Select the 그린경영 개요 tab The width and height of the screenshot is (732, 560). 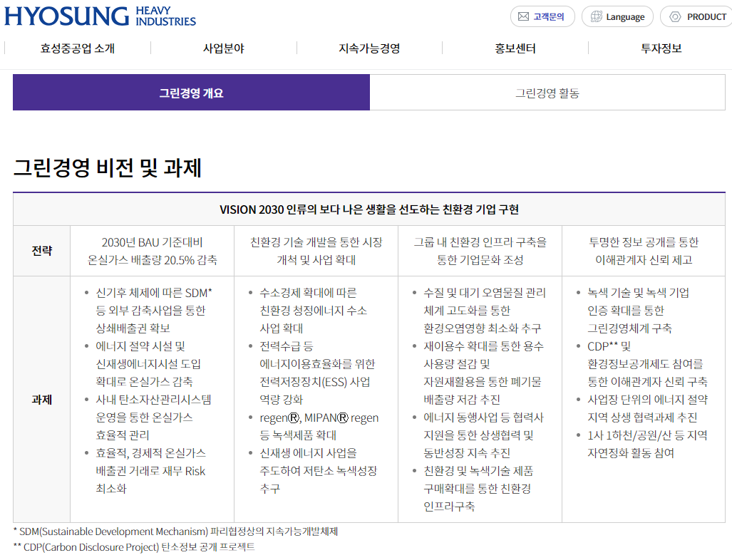[192, 93]
